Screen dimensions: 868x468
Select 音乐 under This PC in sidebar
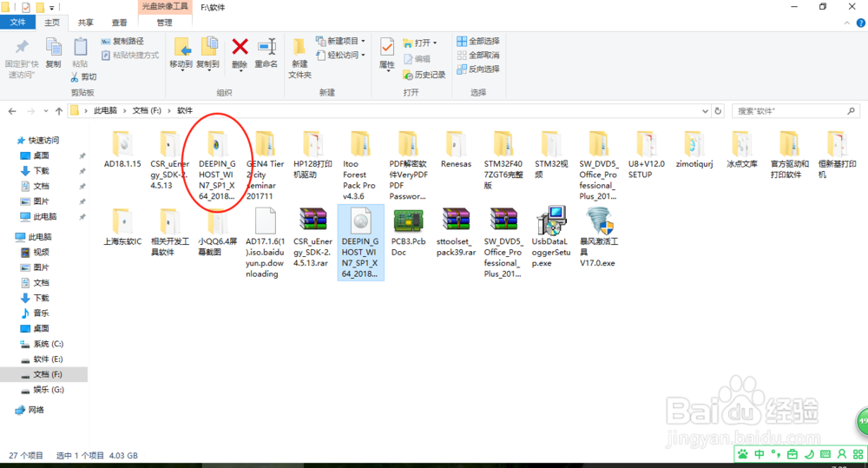[x=35, y=313]
